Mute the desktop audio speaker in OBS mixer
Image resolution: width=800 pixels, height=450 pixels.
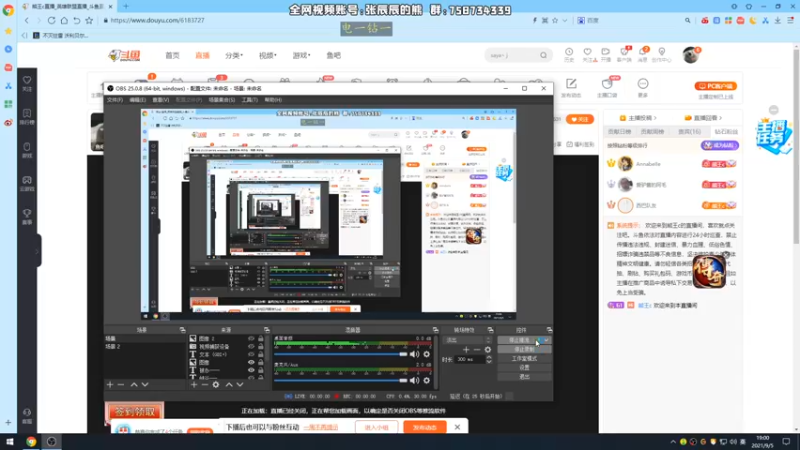414,354
